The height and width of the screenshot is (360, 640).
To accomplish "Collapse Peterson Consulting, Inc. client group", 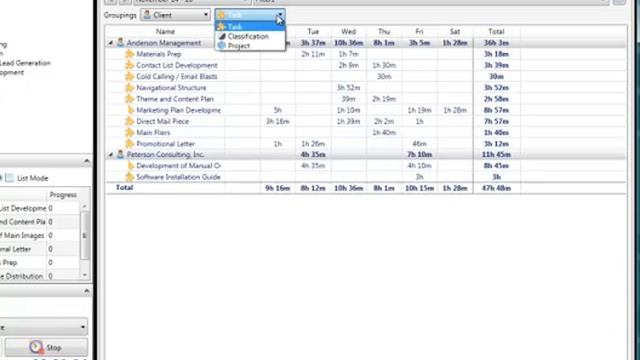I will [x=111, y=155].
